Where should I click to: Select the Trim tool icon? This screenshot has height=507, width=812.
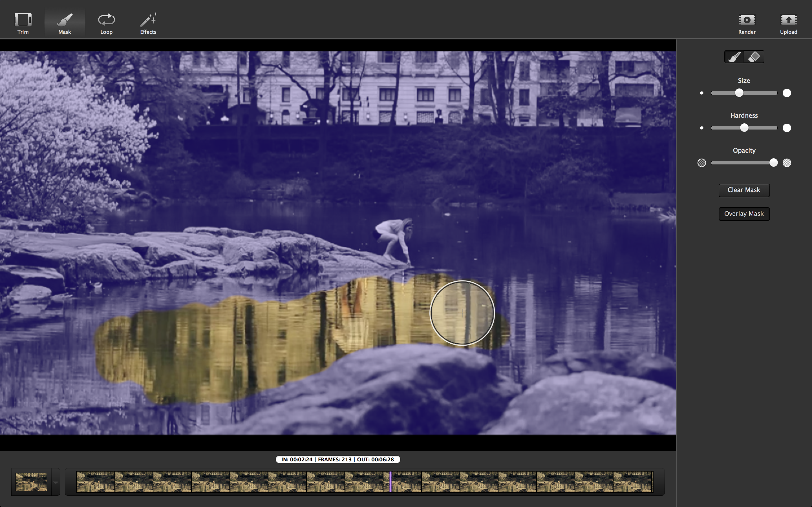[x=23, y=20]
